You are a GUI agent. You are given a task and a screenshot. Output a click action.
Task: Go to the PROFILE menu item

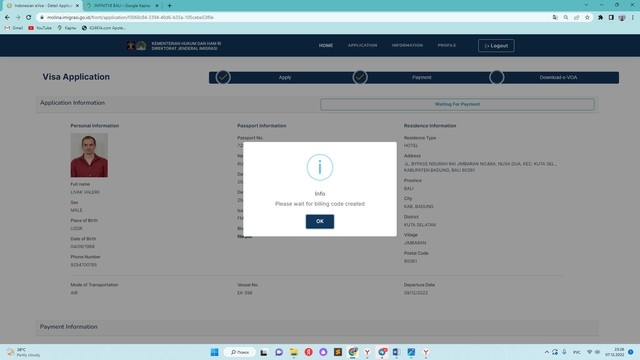click(447, 45)
